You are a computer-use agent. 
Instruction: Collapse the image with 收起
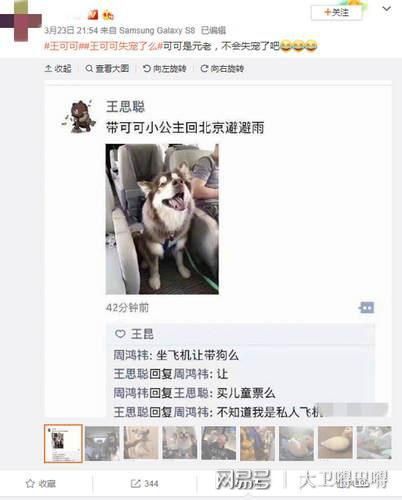(x=58, y=69)
